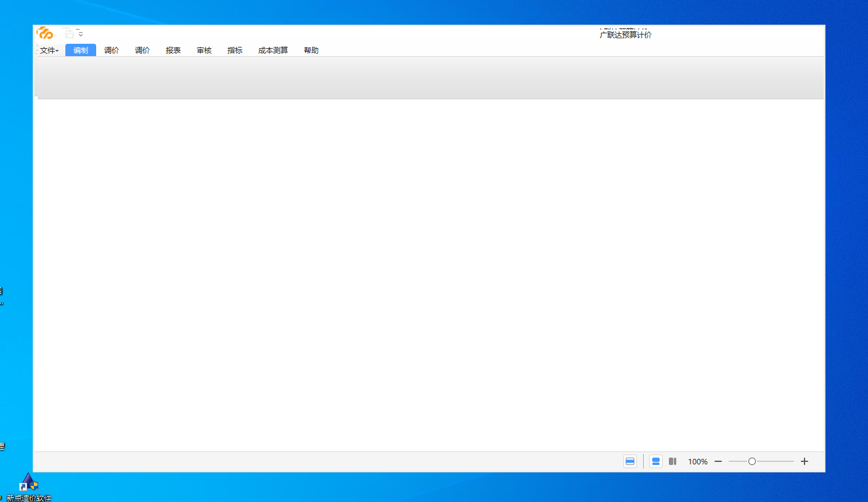Click the 100% zoom level text
868x502 pixels.
[x=698, y=461]
